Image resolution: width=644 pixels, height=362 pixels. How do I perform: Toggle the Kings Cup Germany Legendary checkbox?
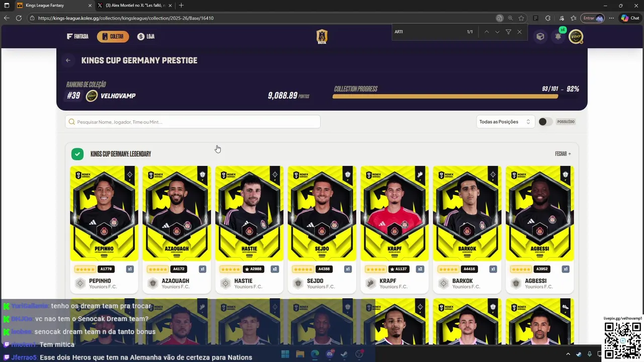click(x=77, y=154)
